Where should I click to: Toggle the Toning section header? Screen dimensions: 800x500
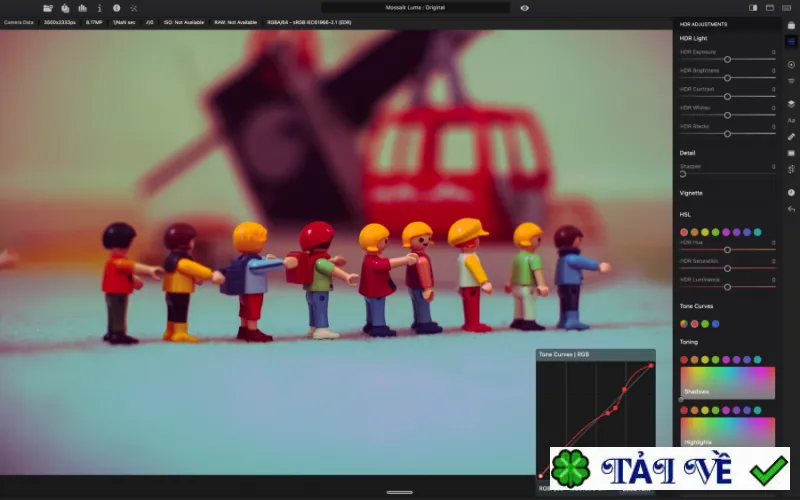[689, 342]
